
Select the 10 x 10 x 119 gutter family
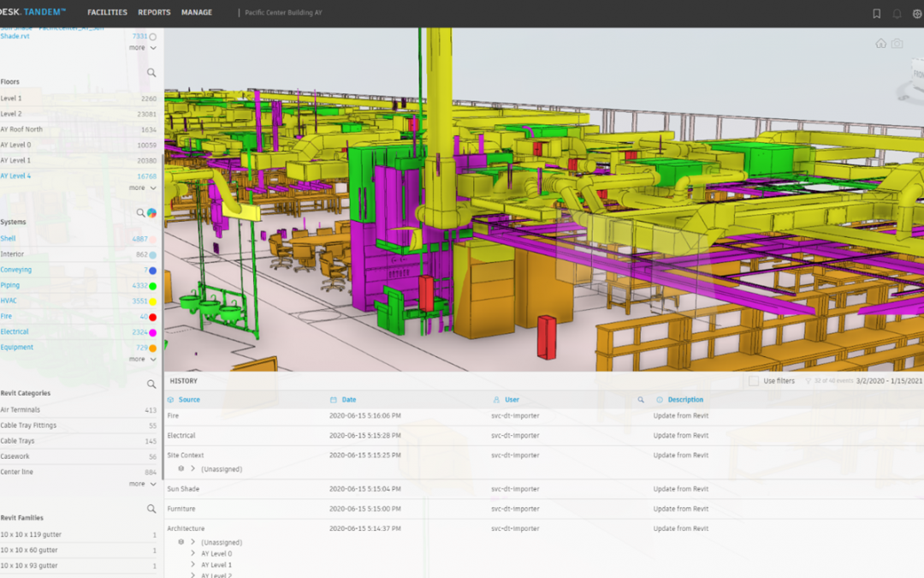click(x=79, y=534)
